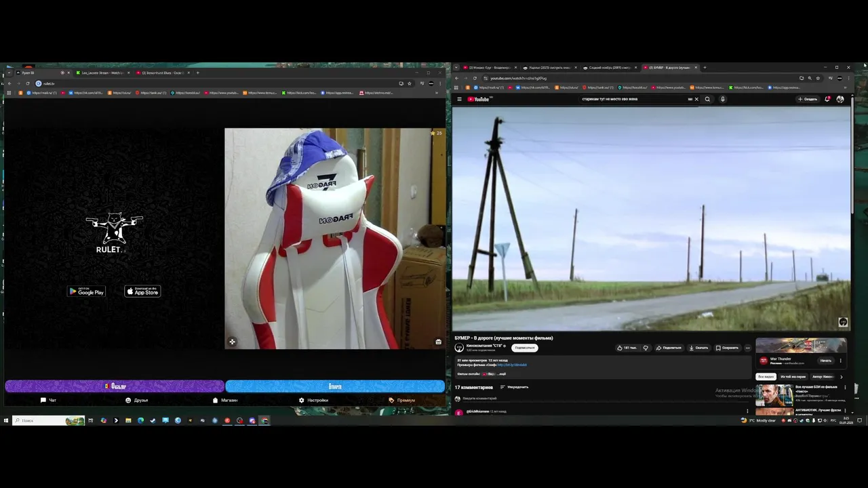Open the Премиум tab in Rulet
This screenshot has width=868, height=488.
pos(402,400)
